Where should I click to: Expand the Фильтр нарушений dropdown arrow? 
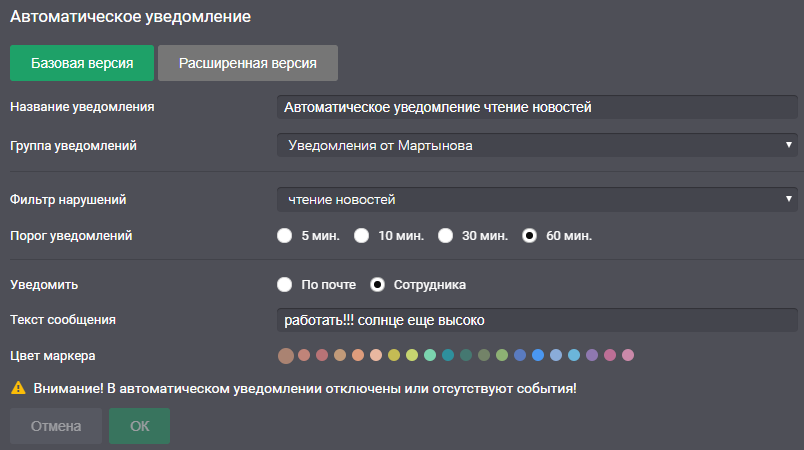789,199
